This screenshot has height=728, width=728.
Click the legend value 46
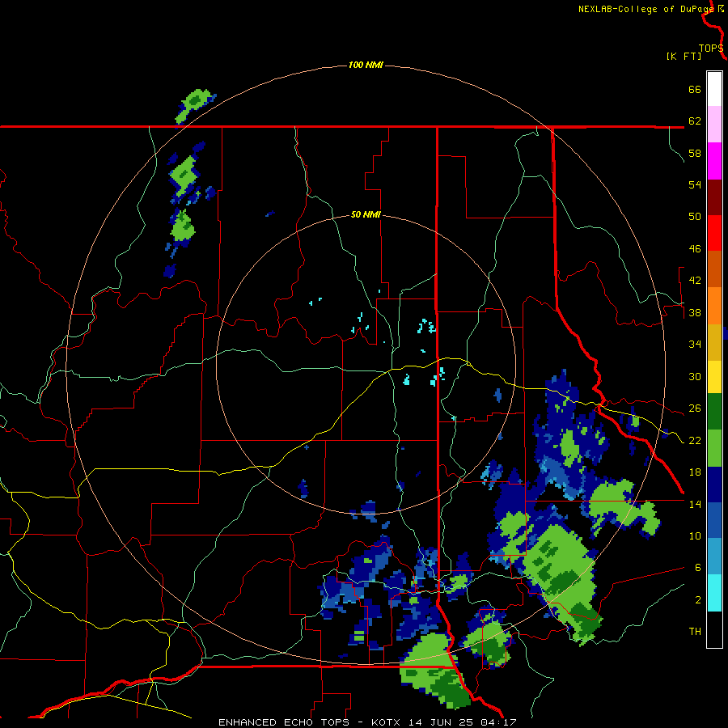click(x=695, y=249)
